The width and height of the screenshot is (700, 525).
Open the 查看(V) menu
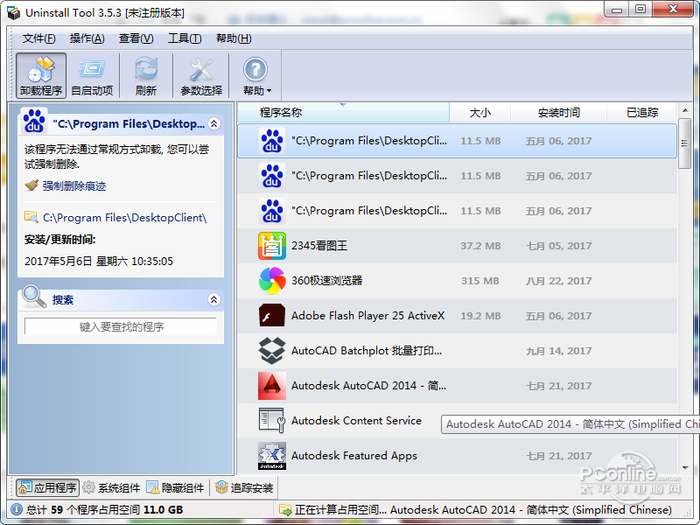point(136,39)
